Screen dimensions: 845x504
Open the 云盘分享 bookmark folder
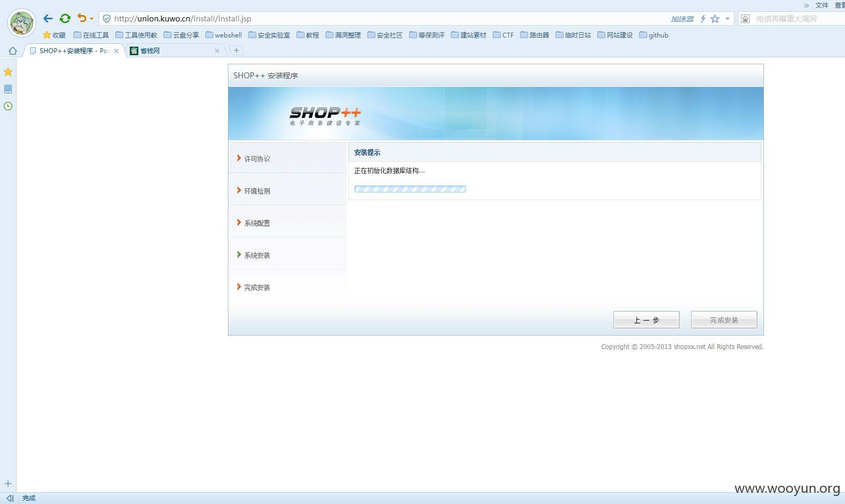click(181, 35)
